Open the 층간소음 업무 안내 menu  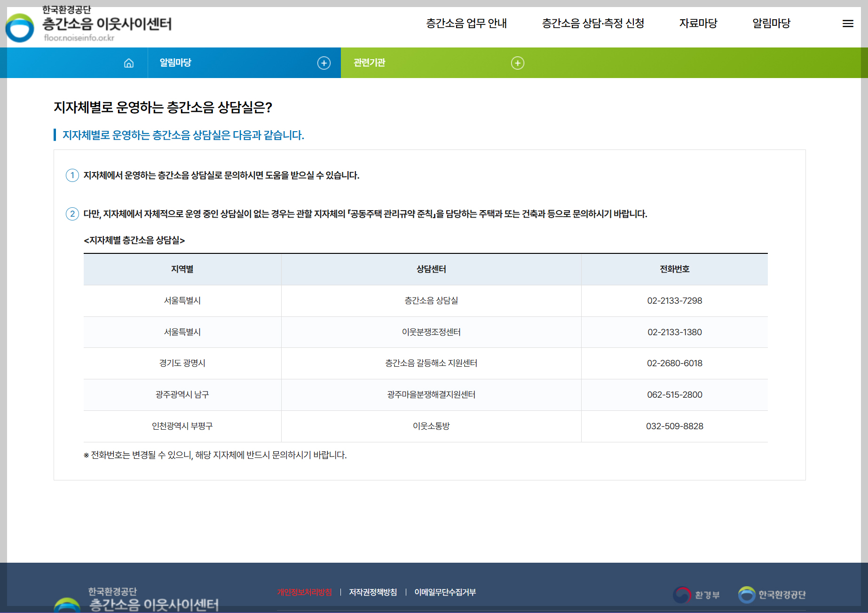click(x=466, y=24)
